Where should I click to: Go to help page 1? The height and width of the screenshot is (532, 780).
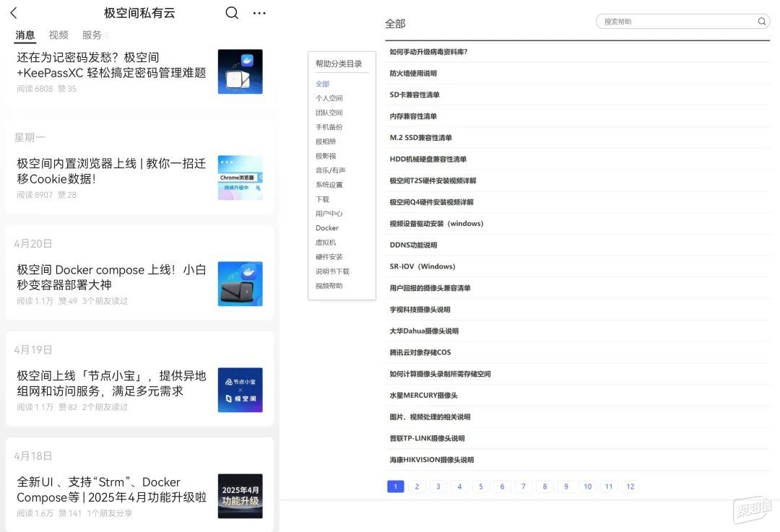396,487
